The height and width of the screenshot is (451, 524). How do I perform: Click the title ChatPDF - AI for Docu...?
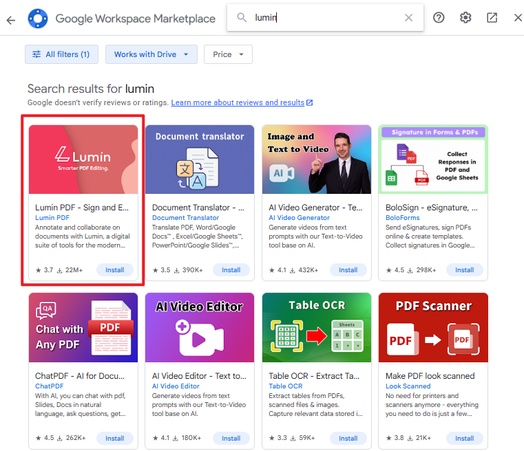click(80, 376)
